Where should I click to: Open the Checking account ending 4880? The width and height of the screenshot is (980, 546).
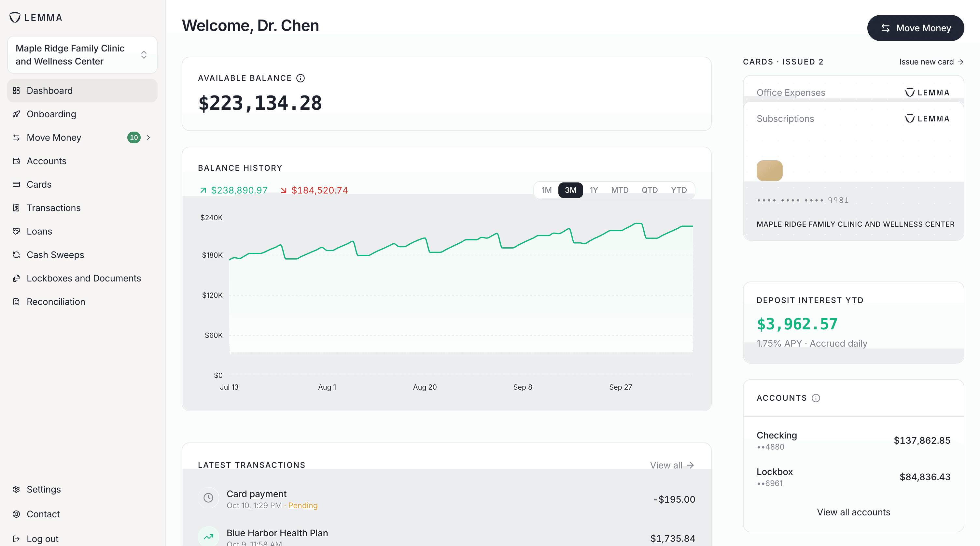click(853, 440)
